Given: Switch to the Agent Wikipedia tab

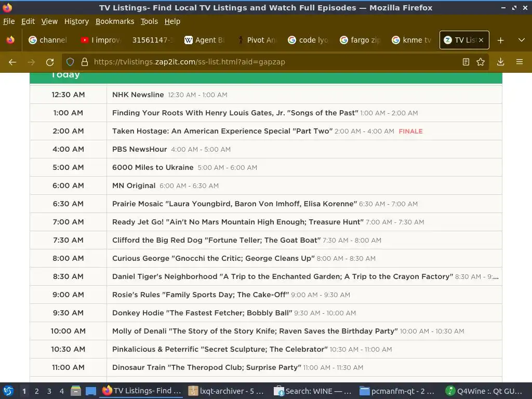Looking at the screenshot, I should point(205,40).
